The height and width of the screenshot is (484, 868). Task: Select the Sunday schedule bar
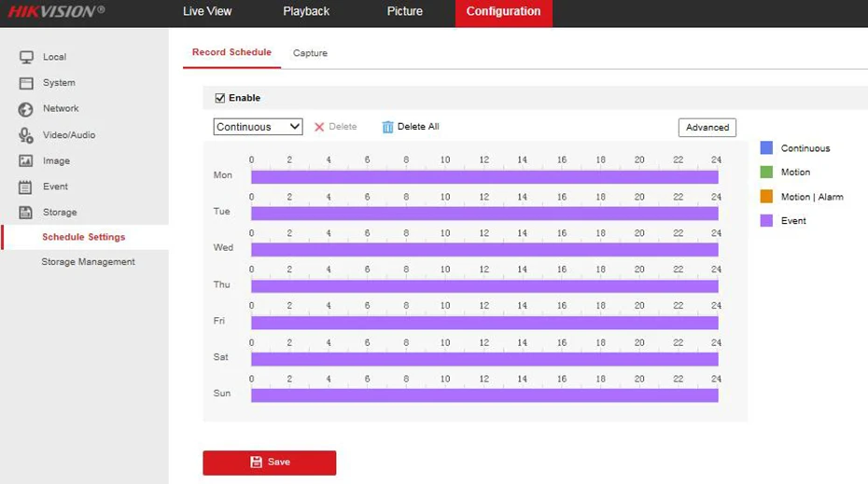tap(484, 395)
